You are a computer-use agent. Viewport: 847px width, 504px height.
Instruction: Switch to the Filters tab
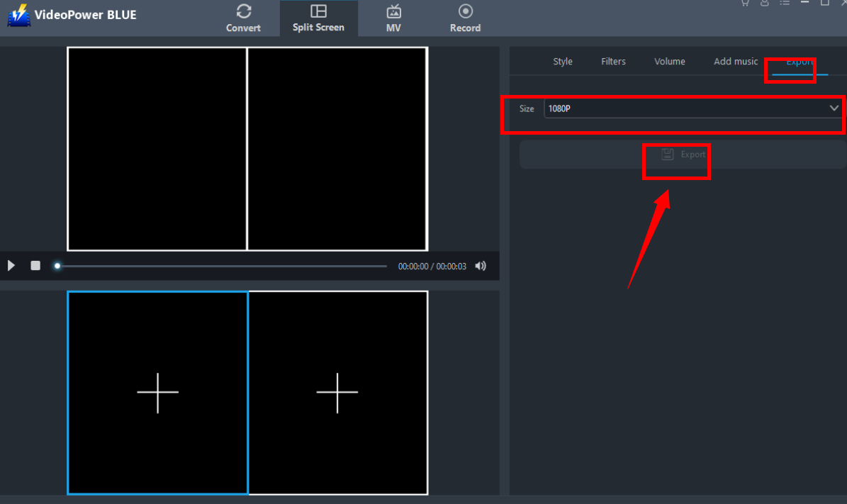613,61
